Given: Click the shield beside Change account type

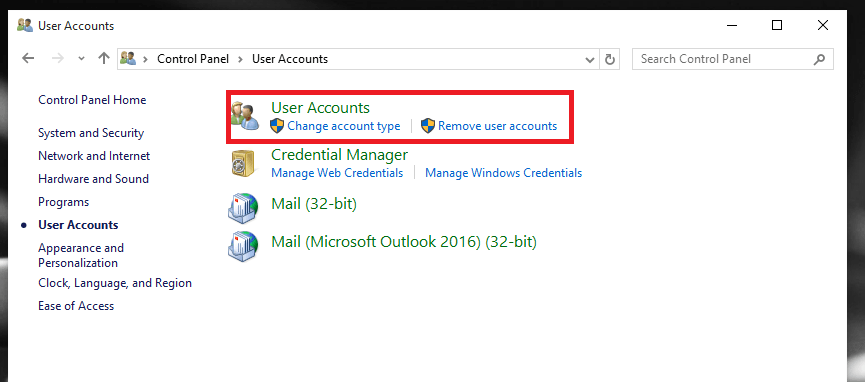Looking at the screenshot, I should coord(277,126).
